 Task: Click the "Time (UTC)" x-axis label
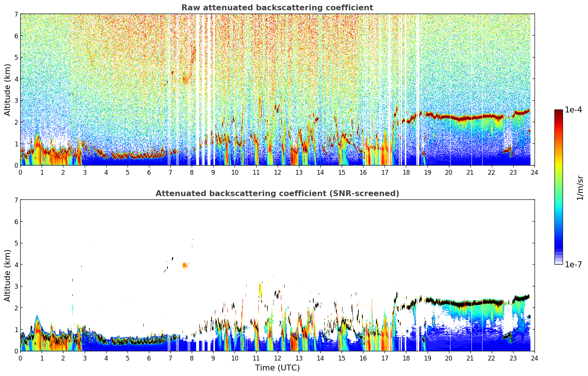[x=277, y=368]
